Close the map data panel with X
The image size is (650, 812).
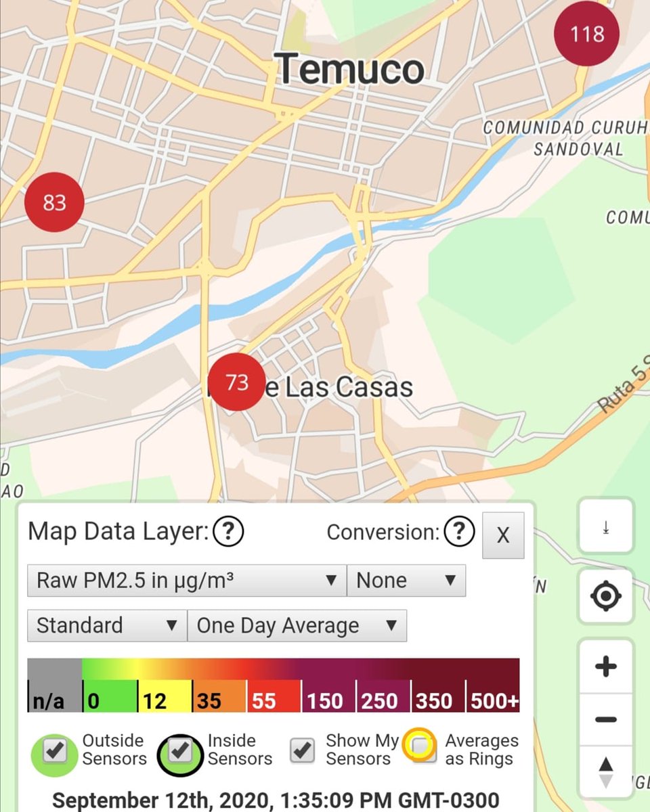tap(503, 535)
